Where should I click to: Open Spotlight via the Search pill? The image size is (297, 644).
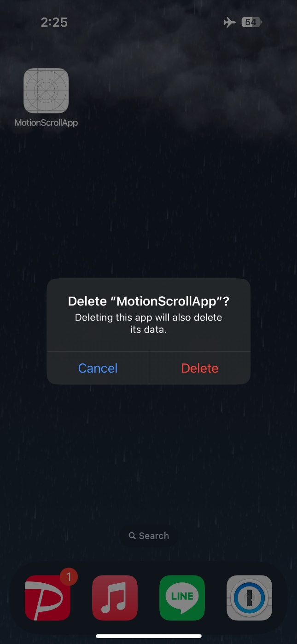[x=148, y=536]
